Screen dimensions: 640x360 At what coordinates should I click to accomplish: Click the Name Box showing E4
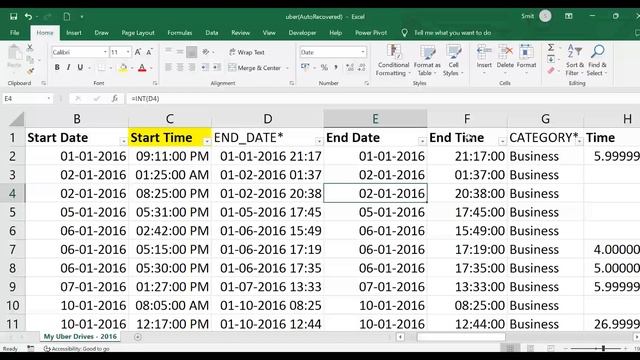point(27,98)
